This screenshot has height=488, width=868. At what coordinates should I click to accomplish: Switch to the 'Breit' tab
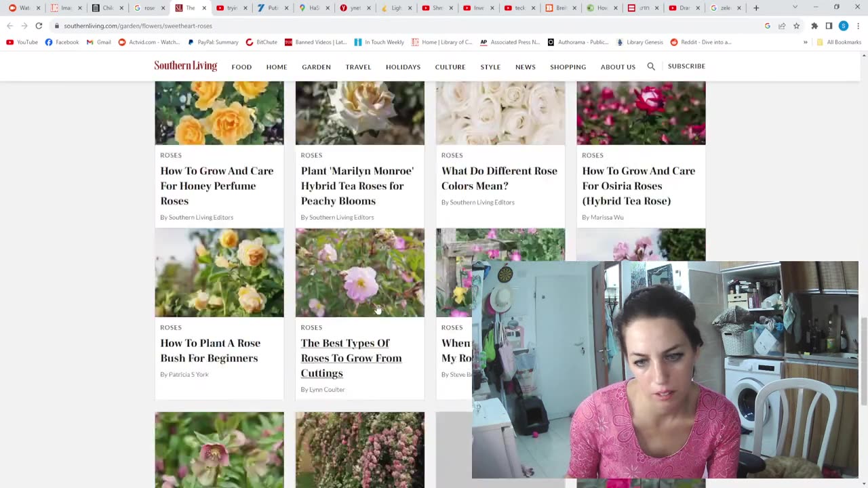[x=561, y=8]
